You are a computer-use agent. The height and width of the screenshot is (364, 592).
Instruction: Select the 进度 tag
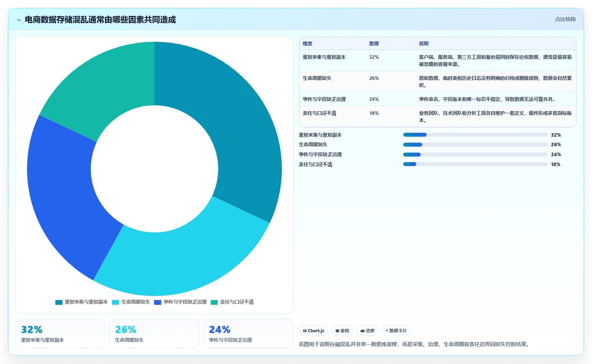pyautogui.click(x=367, y=331)
